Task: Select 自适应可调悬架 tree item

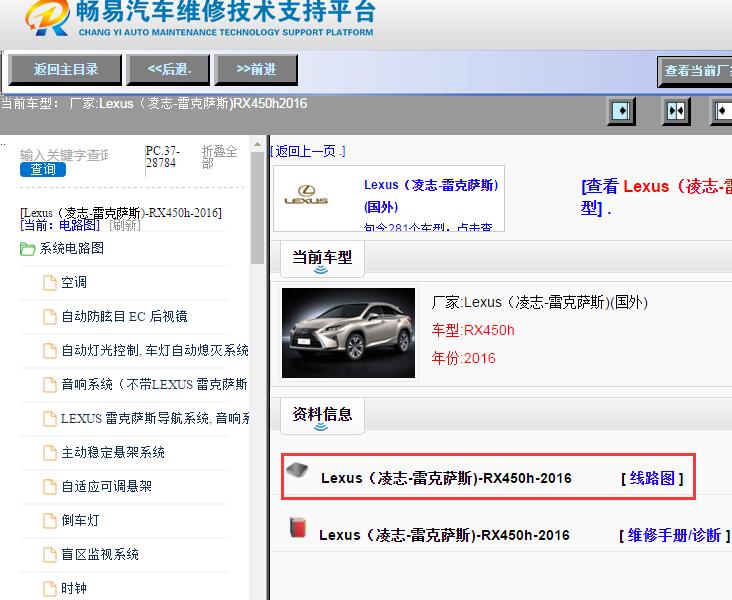Action: coord(106,487)
